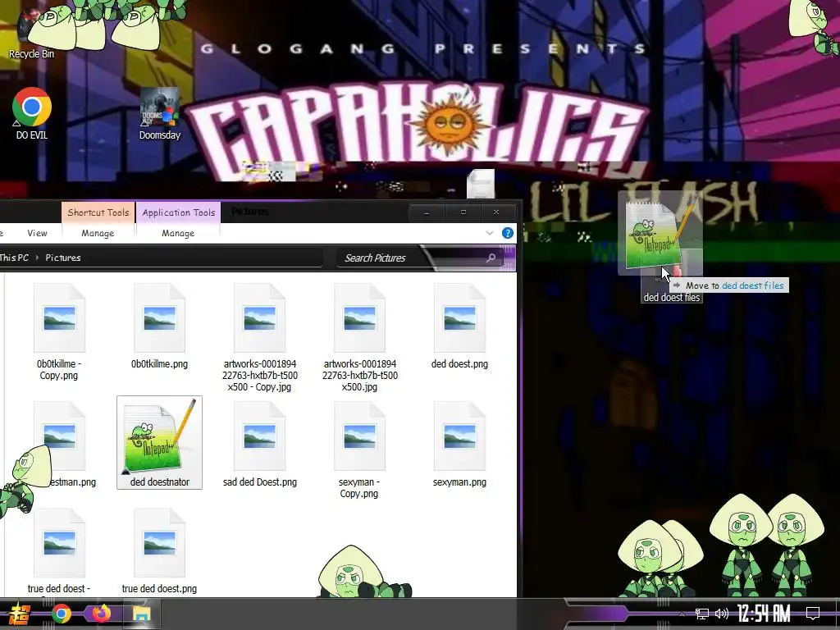This screenshot has width=840, height=630.
Task: Click Pictures in the address breadcrumb
Action: [x=62, y=258]
